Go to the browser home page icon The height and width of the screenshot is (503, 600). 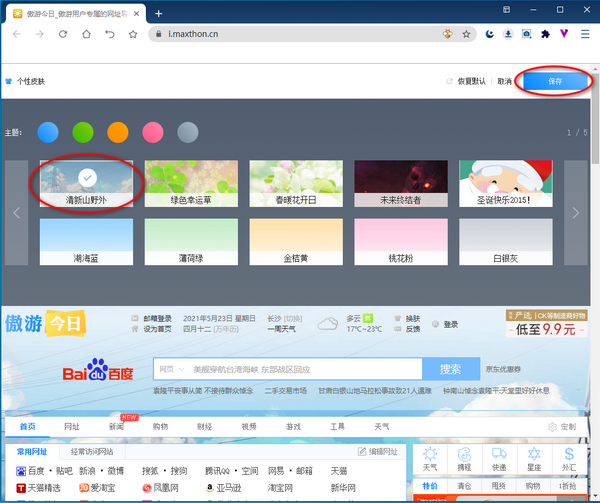click(x=84, y=33)
